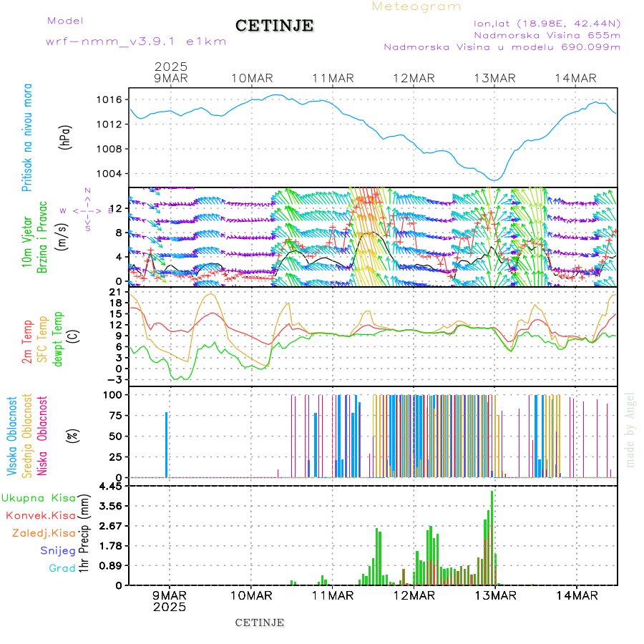
Task: Click the "Nadmorska Visina 655m" elevation line
Action: (547, 35)
